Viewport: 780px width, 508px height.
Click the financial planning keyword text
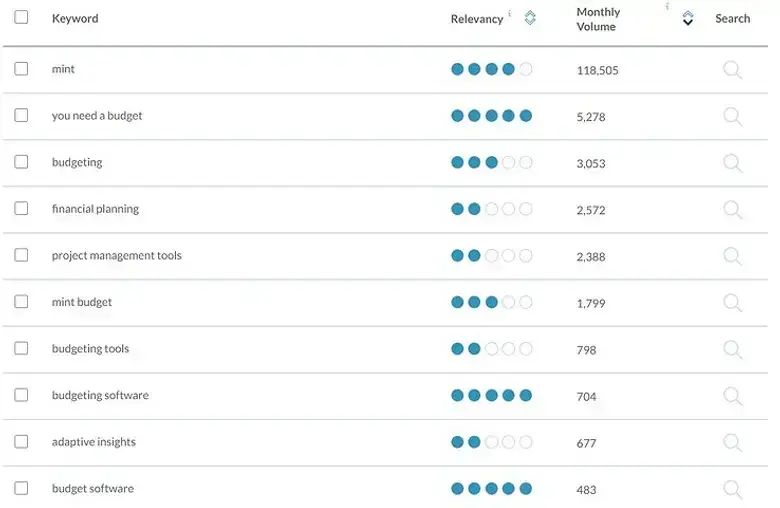95,209
